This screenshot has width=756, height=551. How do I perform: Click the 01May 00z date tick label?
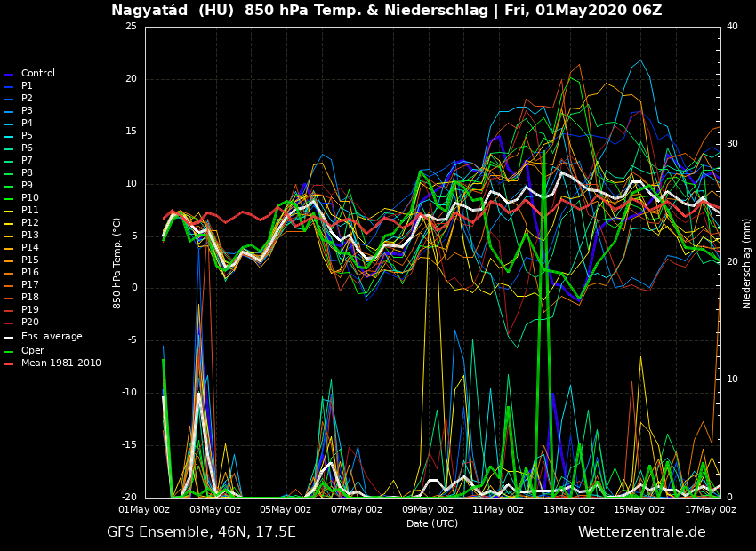tap(145, 510)
